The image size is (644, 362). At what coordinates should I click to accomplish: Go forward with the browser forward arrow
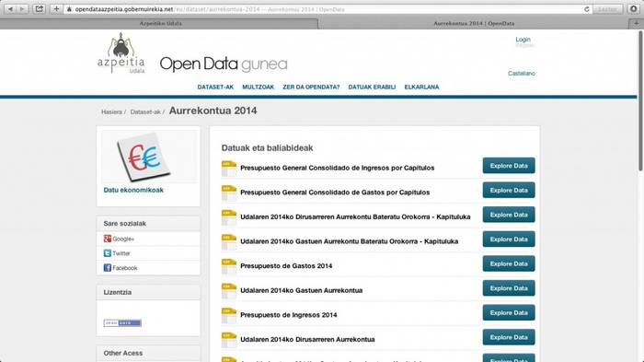click(x=22, y=8)
